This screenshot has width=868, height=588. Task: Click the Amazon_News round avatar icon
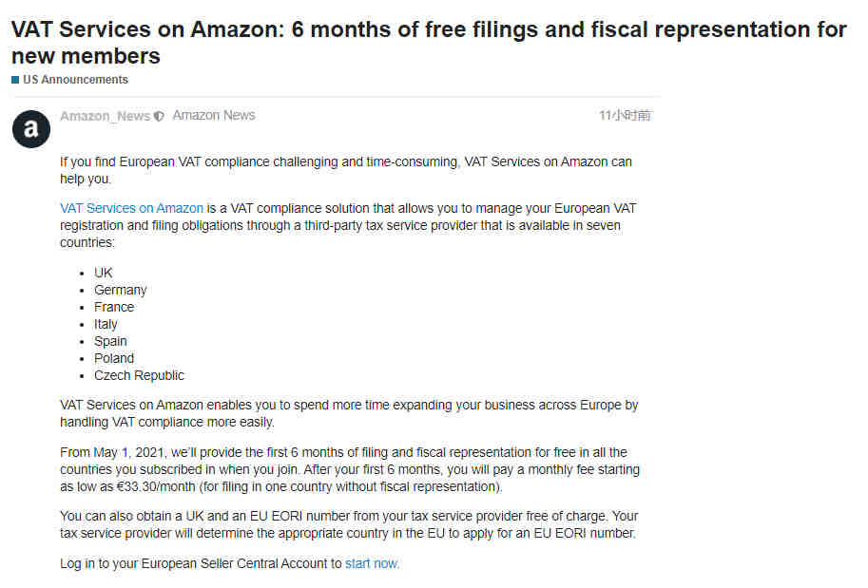tap(31, 129)
